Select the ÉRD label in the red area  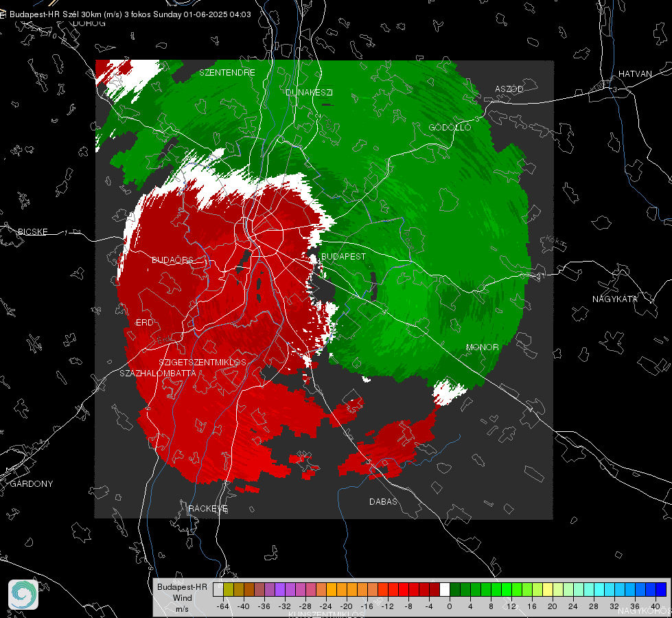pos(144,323)
